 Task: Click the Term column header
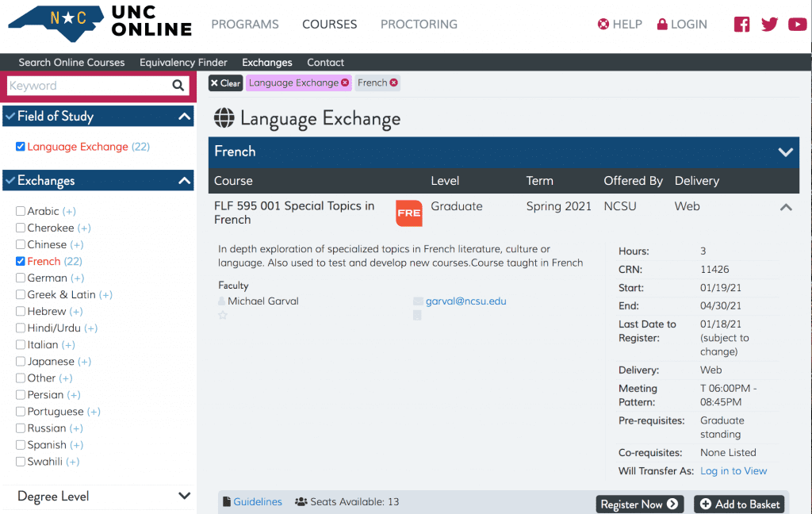[x=539, y=181]
